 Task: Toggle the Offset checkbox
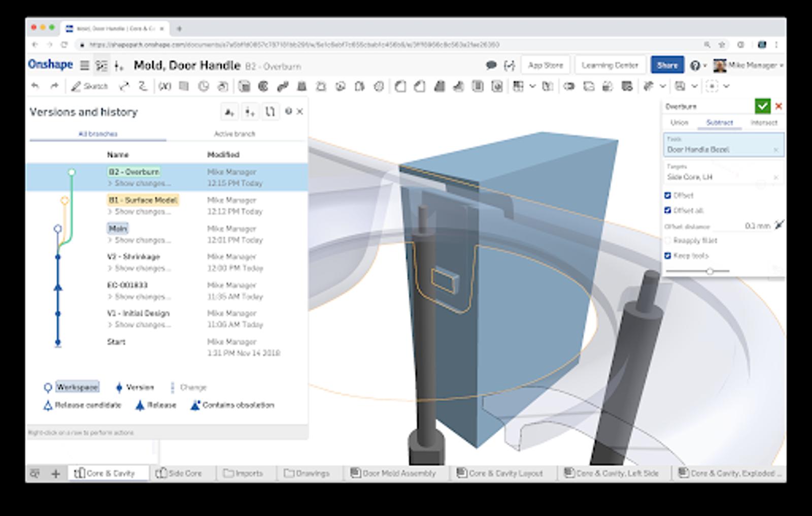tap(668, 196)
